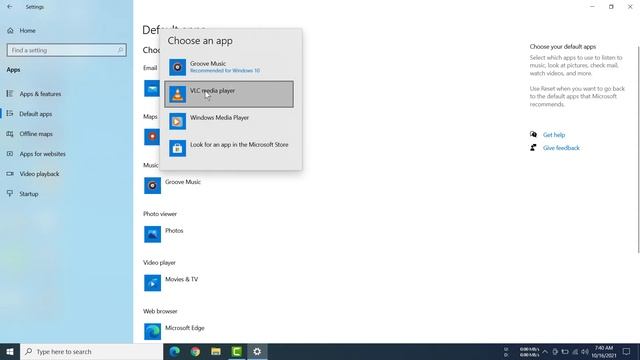This screenshot has height=360, width=640.
Task: Click the VLC cone icon
Action: click(x=178, y=94)
